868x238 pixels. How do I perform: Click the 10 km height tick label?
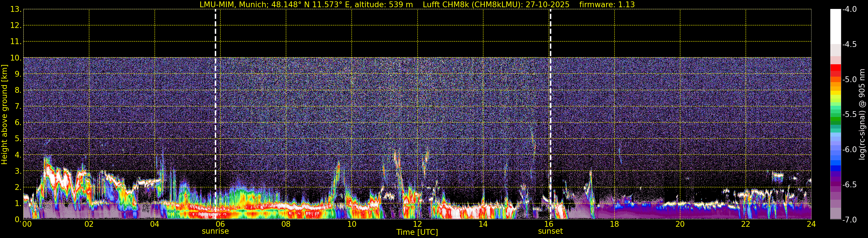tap(15, 58)
